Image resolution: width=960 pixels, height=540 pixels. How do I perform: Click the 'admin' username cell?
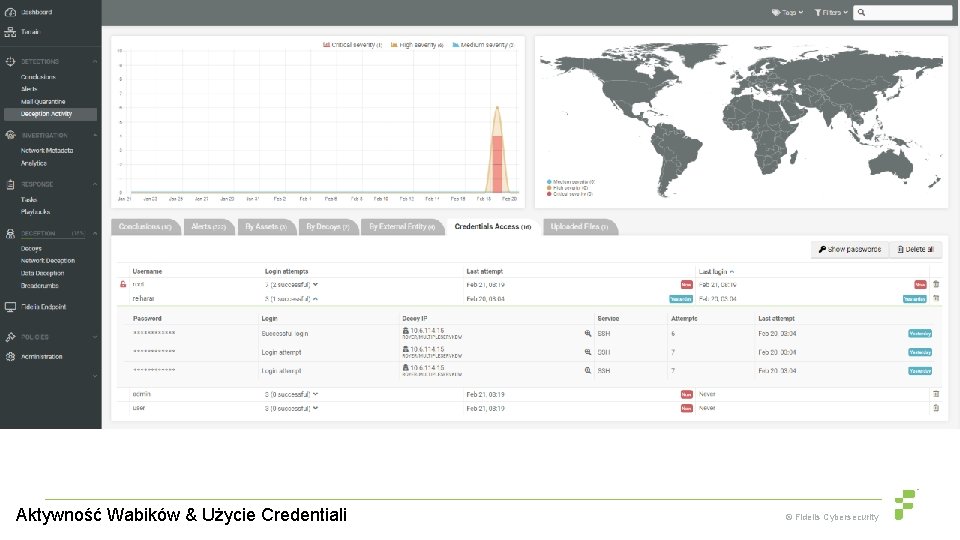(141, 394)
